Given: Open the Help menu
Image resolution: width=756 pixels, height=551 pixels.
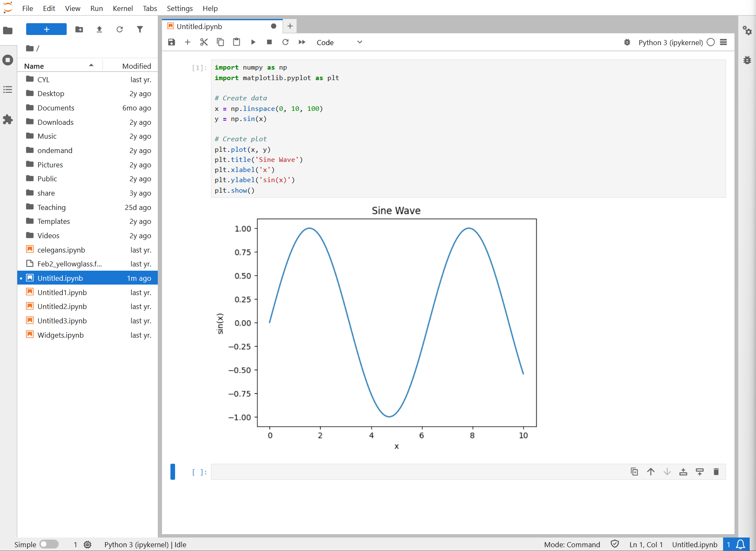Looking at the screenshot, I should coord(210,8).
